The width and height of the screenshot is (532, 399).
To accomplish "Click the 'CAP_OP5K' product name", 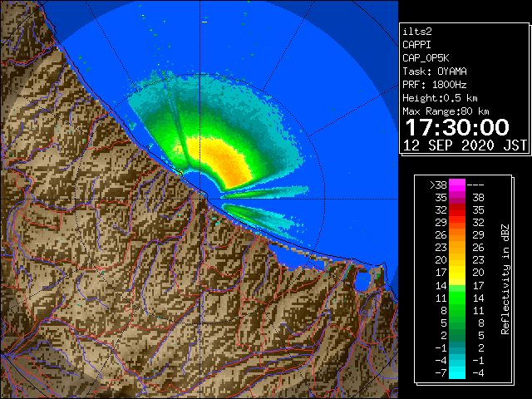I will (x=426, y=58).
